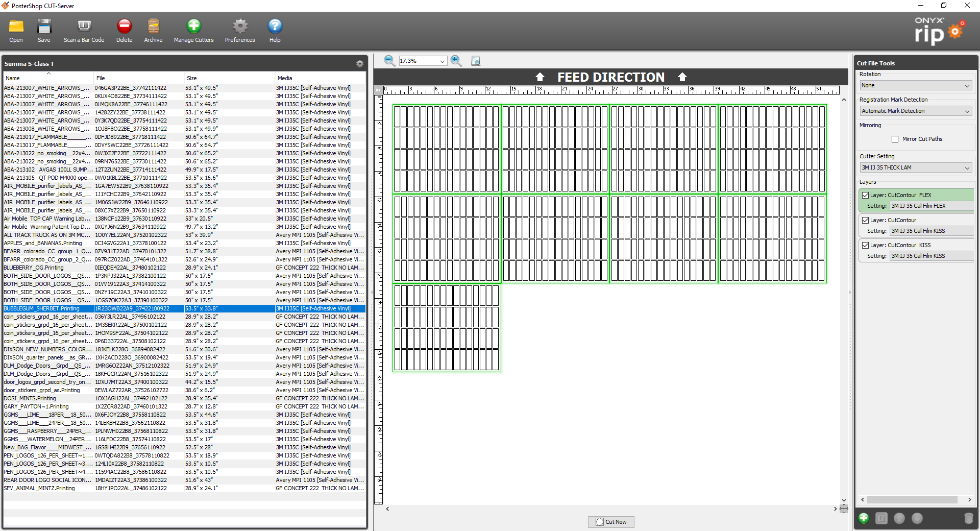Screen dimensions: 980x531
Task: Open FLEX layer Setting dropdown
Action: click(x=932, y=206)
